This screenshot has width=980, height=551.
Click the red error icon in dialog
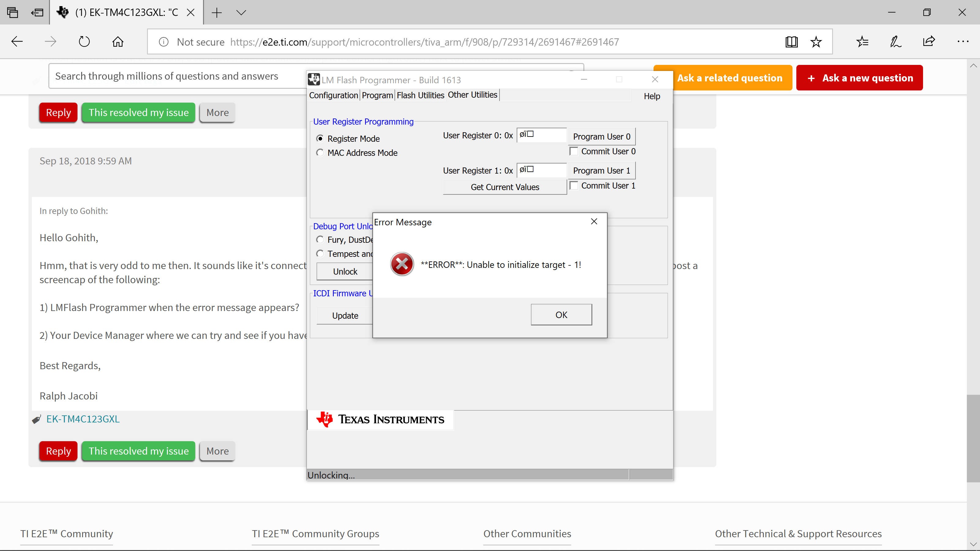pyautogui.click(x=402, y=264)
